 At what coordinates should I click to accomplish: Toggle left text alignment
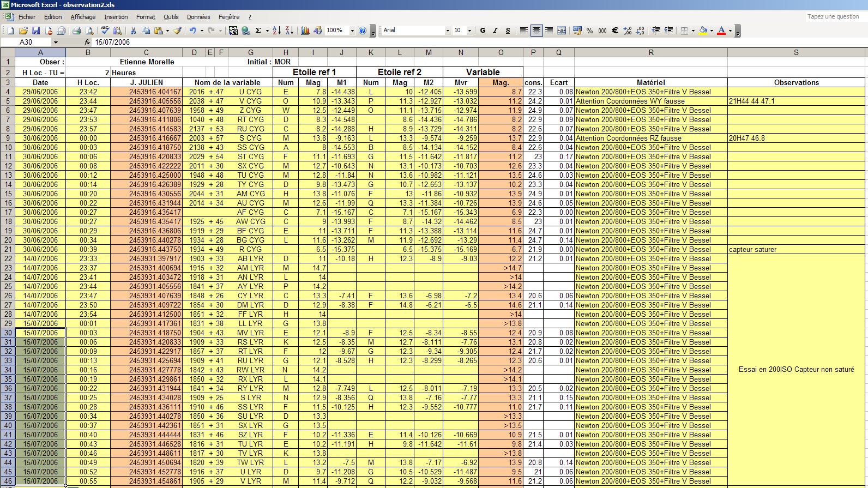[523, 31]
